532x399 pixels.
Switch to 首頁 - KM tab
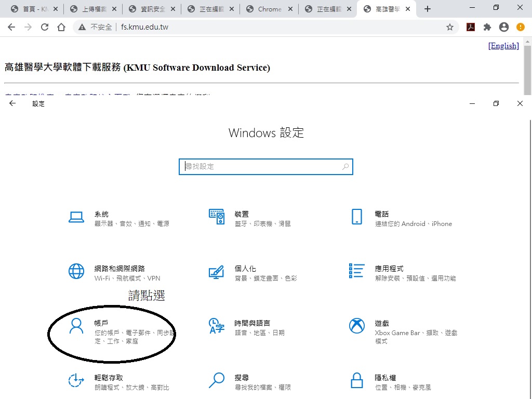pos(34,9)
